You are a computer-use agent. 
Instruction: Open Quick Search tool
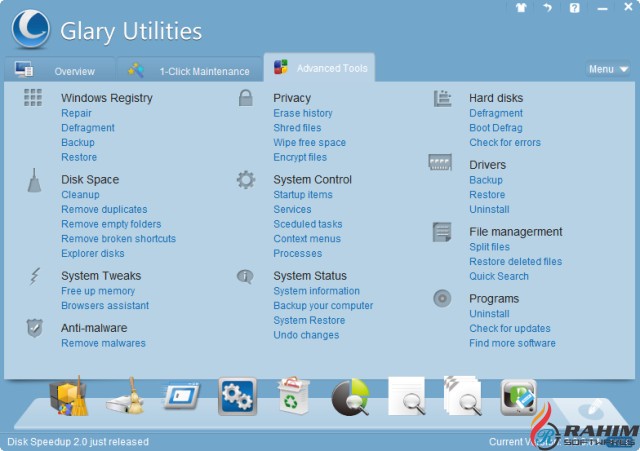pos(499,276)
